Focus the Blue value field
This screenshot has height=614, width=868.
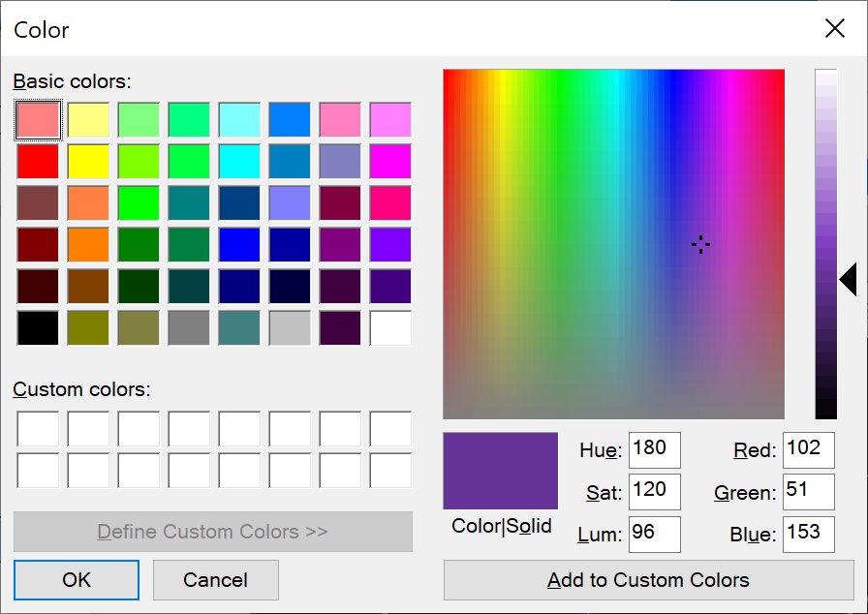808,535
